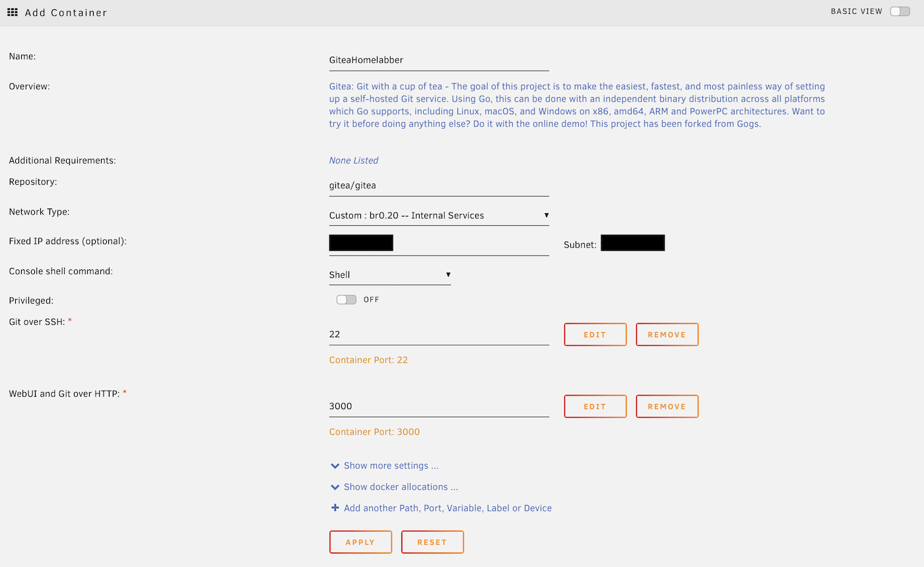Click the Git over SSH port field 22

coord(439,334)
